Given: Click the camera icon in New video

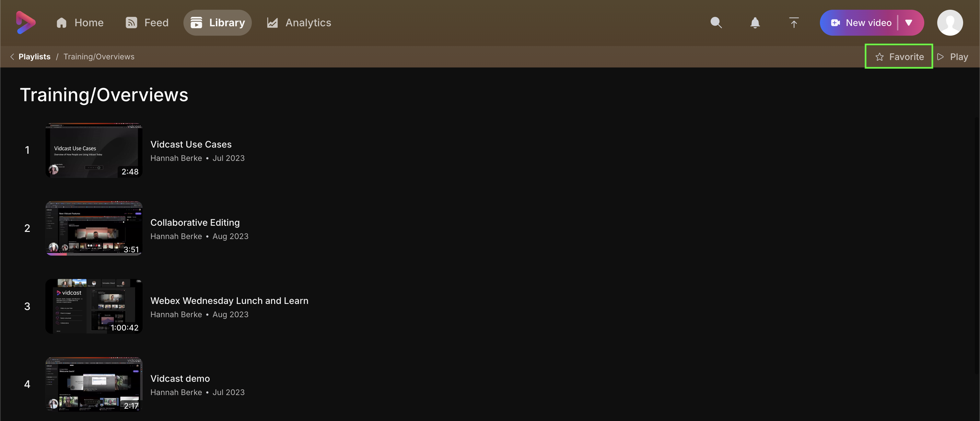Looking at the screenshot, I should coord(835,23).
